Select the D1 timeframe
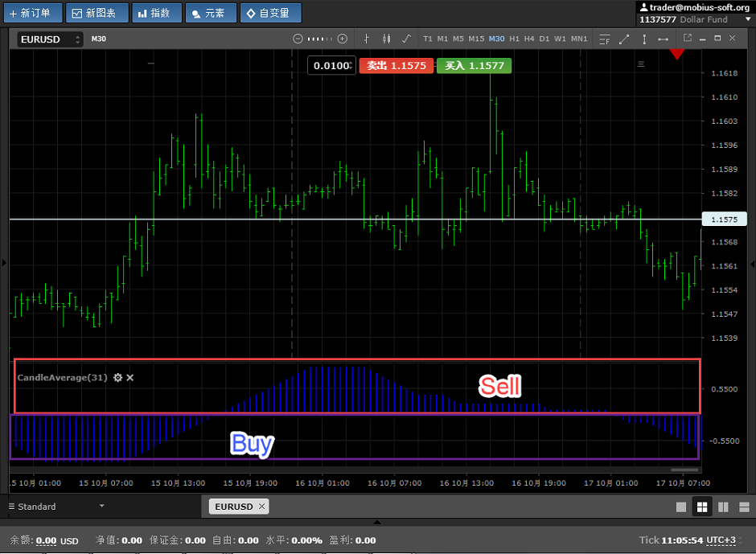The image size is (756, 554). tap(544, 39)
